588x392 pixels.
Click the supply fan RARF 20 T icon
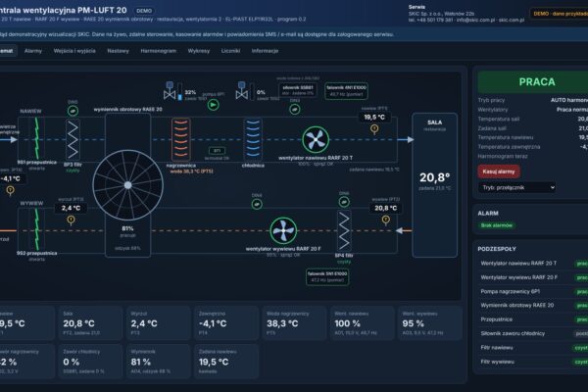(x=316, y=139)
